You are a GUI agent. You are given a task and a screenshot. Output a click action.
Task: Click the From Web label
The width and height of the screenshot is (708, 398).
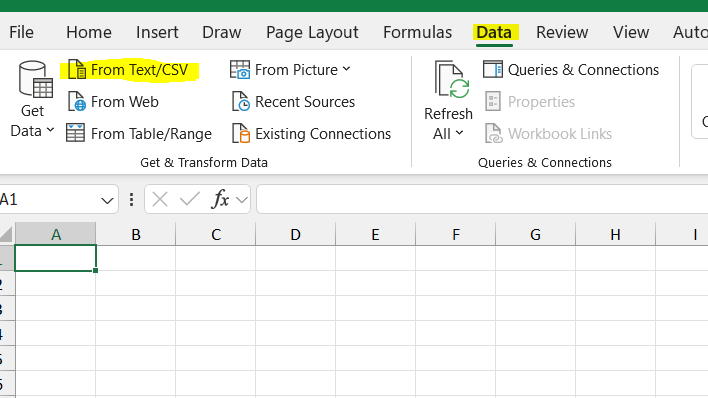[125, 102]
